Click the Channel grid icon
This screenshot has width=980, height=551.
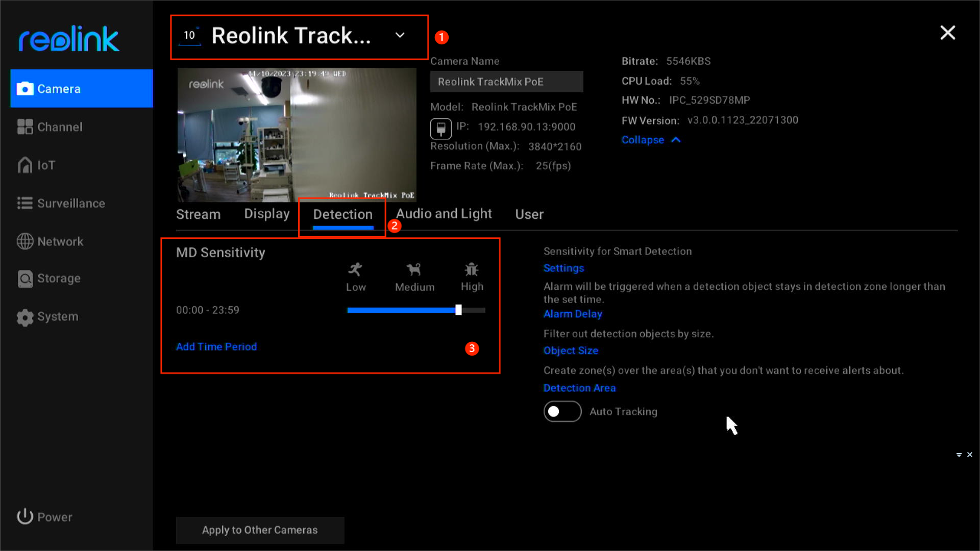(24, 127)
